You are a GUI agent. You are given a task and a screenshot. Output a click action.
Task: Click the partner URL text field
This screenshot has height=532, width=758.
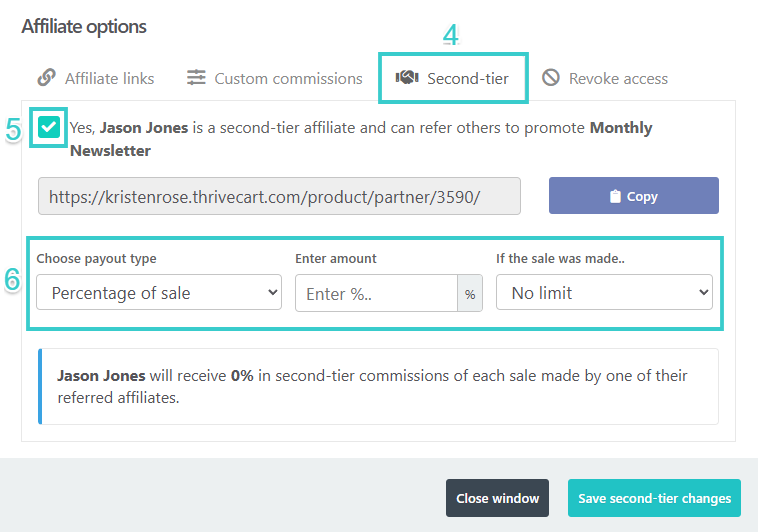tap(279, 196)
